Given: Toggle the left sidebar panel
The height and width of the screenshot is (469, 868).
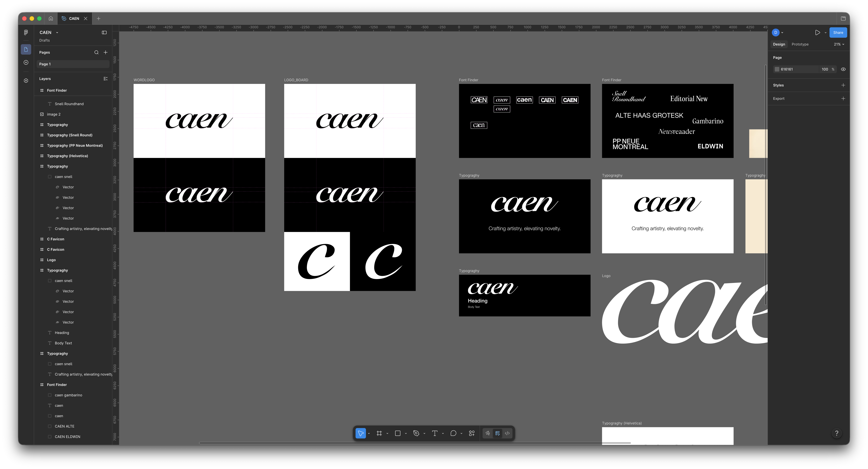Looking at the screenshot, I should point(104,32).
